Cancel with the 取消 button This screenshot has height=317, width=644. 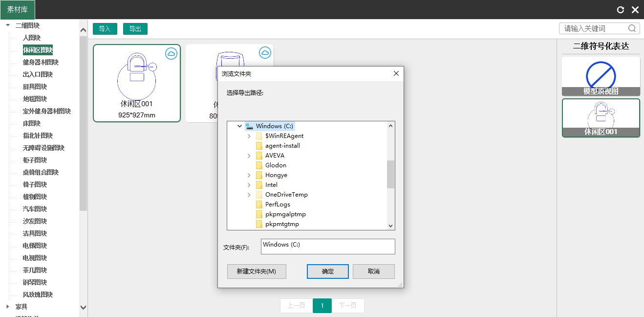click(x=374, y=272)
